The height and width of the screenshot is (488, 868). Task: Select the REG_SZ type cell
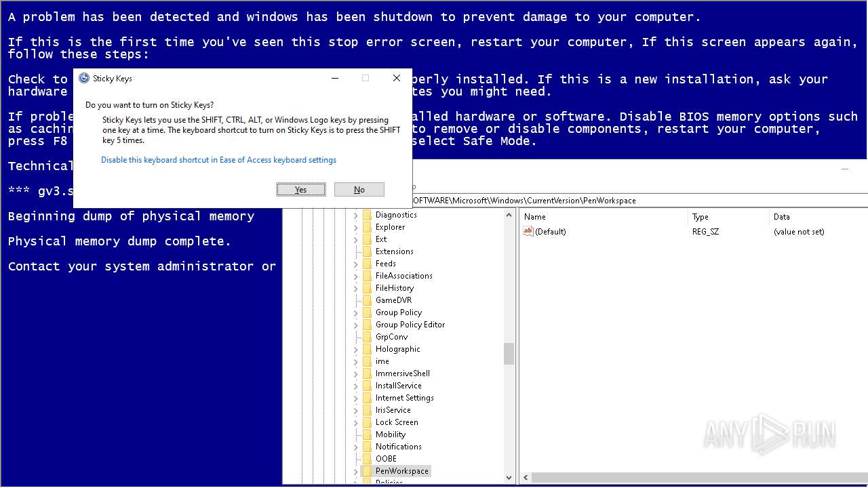(x=705, y=232)
